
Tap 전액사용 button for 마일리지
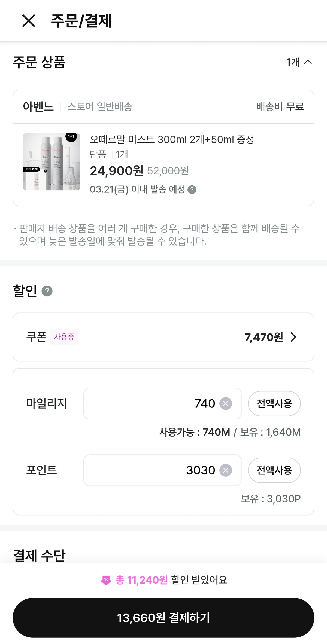click(274, 404)
